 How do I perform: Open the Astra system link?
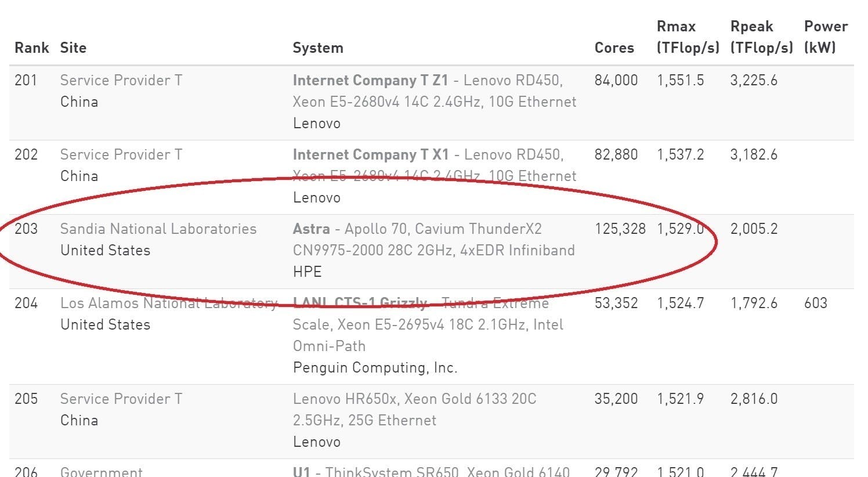click(x=311, y=229)
